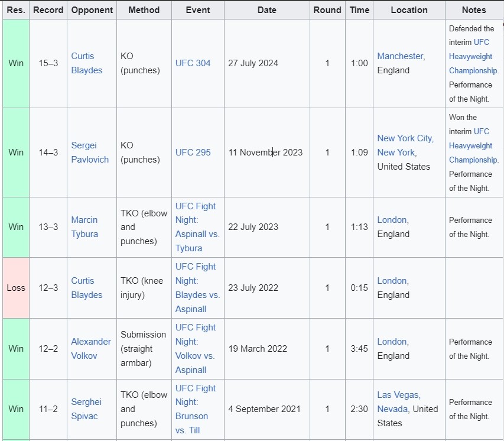Click the 1:09 time cell
This screenshot has height=441, width=504.
tap(359, 153)
